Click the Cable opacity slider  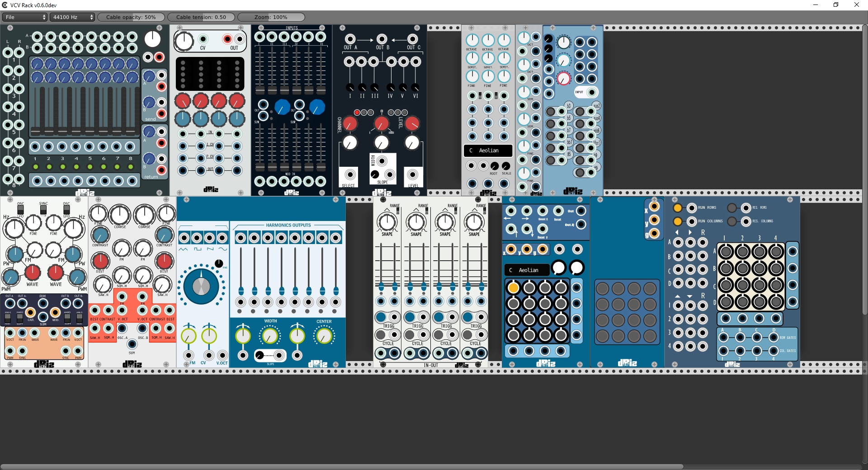pyautogui.click(x=131, y=17)
